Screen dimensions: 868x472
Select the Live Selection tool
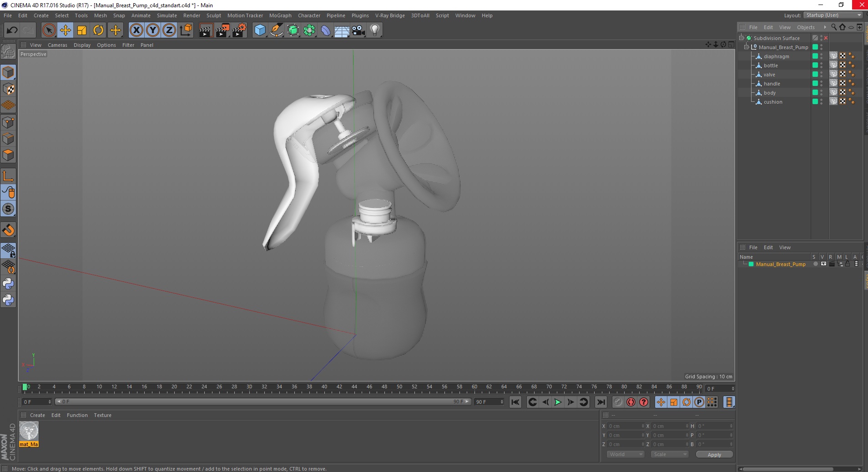49,30
